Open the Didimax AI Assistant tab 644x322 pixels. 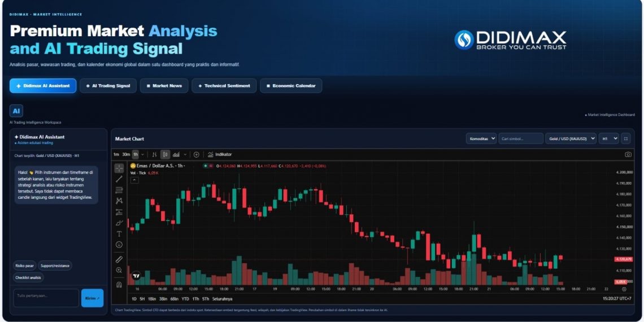[x=43, y=86]
